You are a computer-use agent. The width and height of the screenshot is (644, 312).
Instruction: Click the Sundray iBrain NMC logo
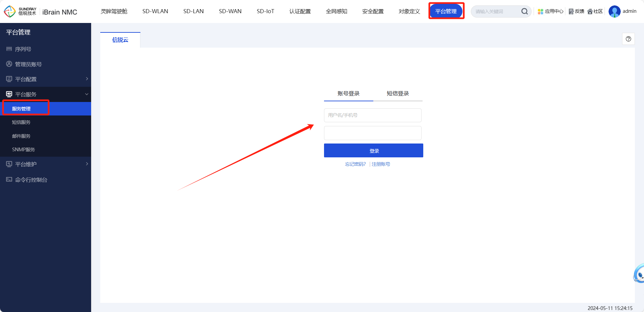point(41,11)
